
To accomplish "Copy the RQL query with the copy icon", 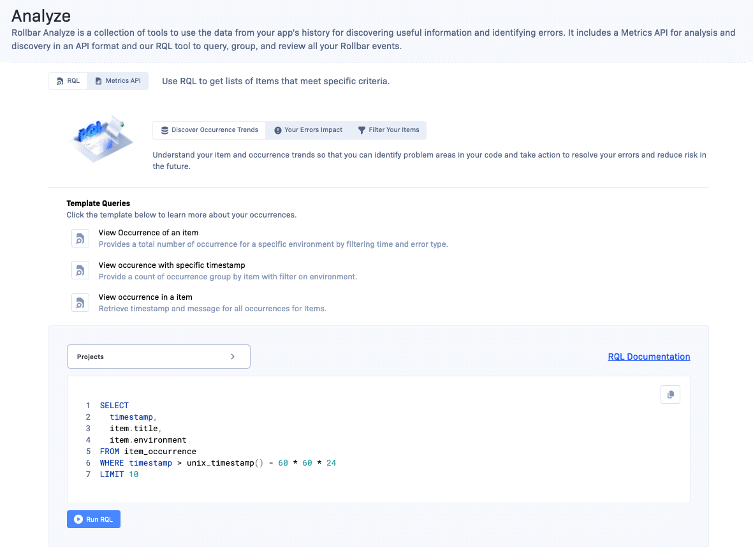I will point(670,395).
